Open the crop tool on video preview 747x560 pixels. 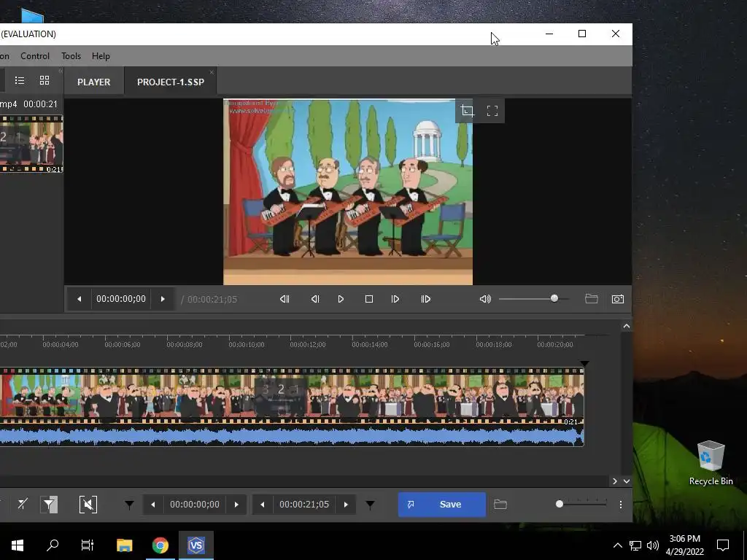[x=468, y=111]
